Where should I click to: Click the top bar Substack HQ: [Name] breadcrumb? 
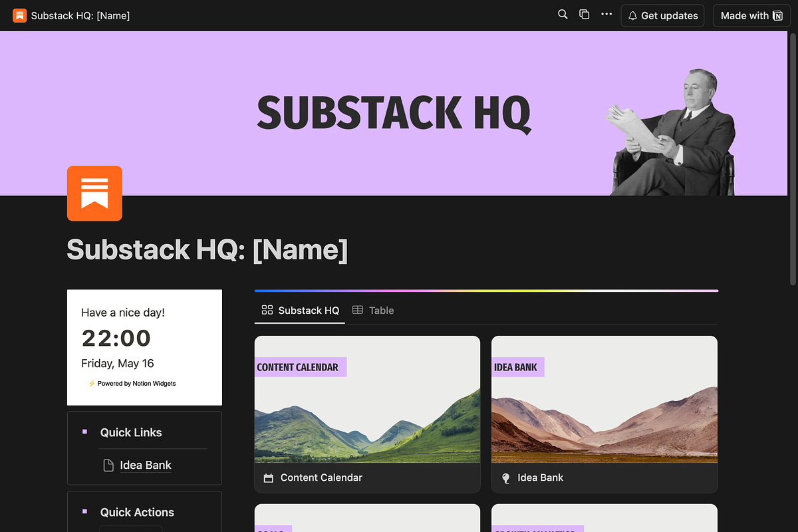click(x=80, y=15)
